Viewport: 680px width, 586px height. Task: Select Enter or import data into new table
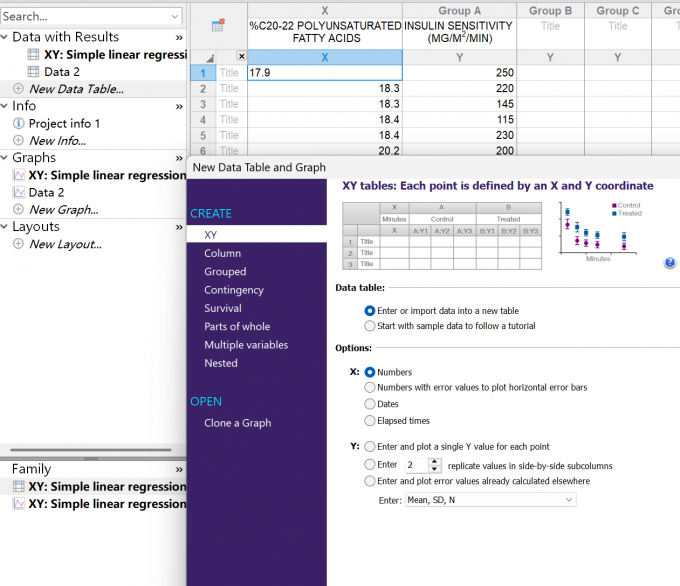coord(369,311)
